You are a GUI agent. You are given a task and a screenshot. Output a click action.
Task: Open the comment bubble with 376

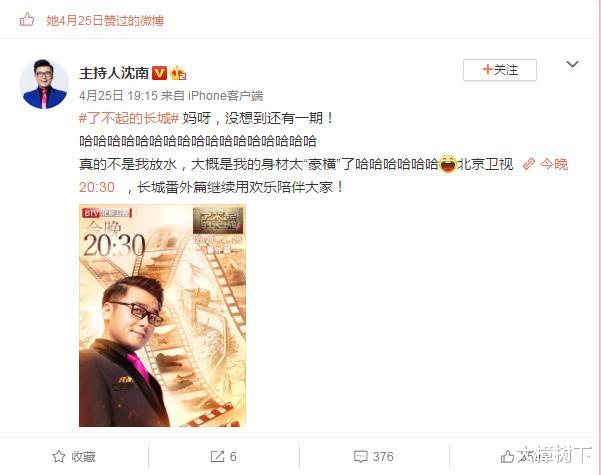coord(374,456)
